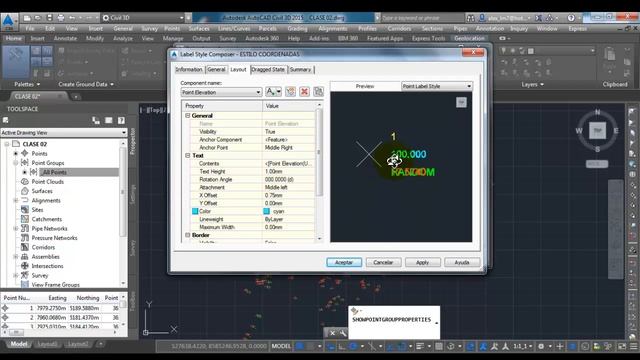The height and width of the screenshot is (360, 640).
Task: Expand the Alignments tree node
Action: 16,200
